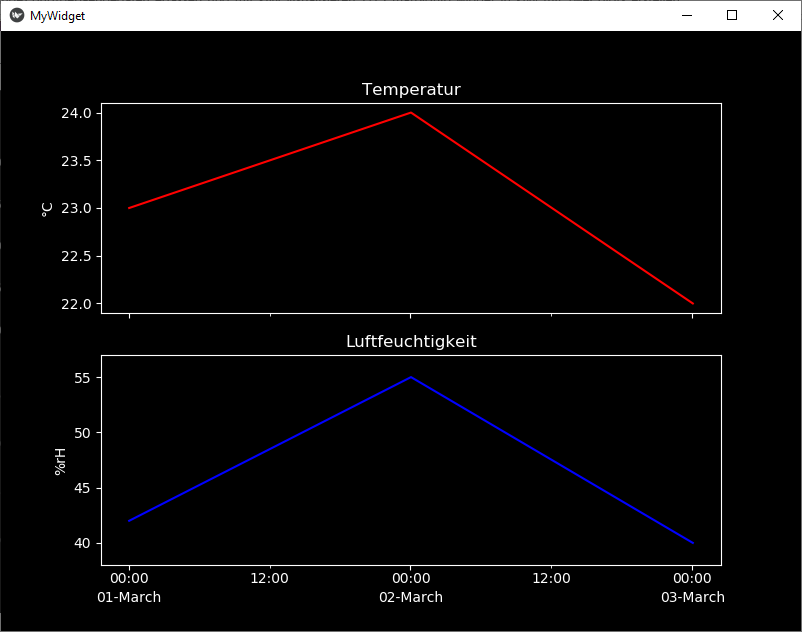Click the blue line's end point at 40
The image size is (802, 632).
point(692,543)
